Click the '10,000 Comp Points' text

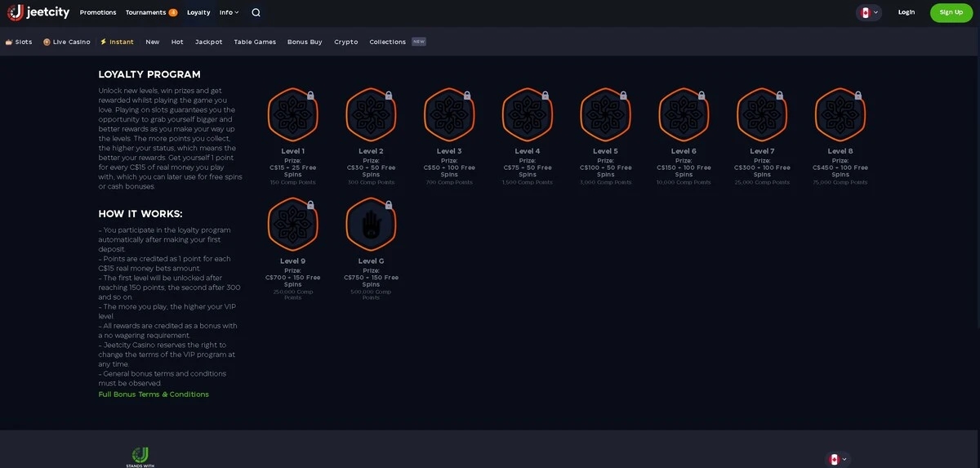(x=684, y=182)
